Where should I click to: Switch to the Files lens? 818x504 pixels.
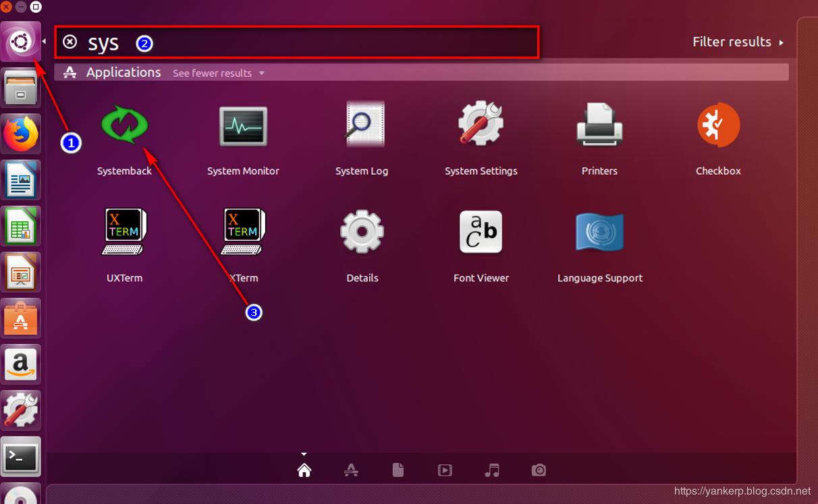point(398,470)
